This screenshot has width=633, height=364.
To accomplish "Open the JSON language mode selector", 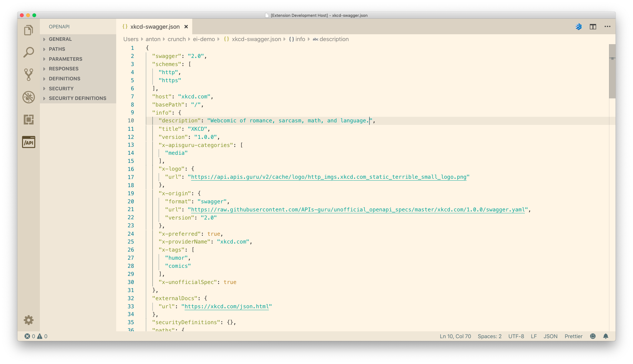I will coord(550,336).
